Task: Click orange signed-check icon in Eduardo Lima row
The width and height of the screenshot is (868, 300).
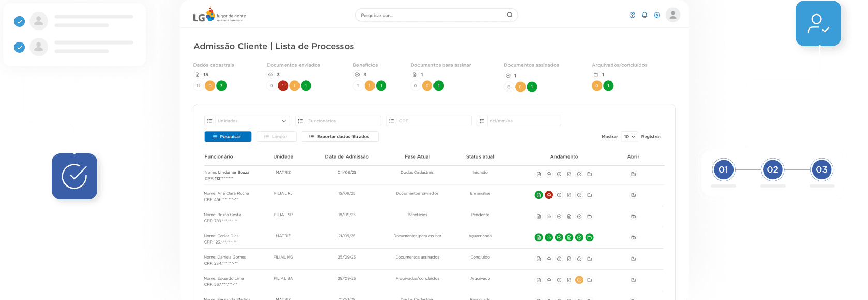Action: [x=579, y=280]
